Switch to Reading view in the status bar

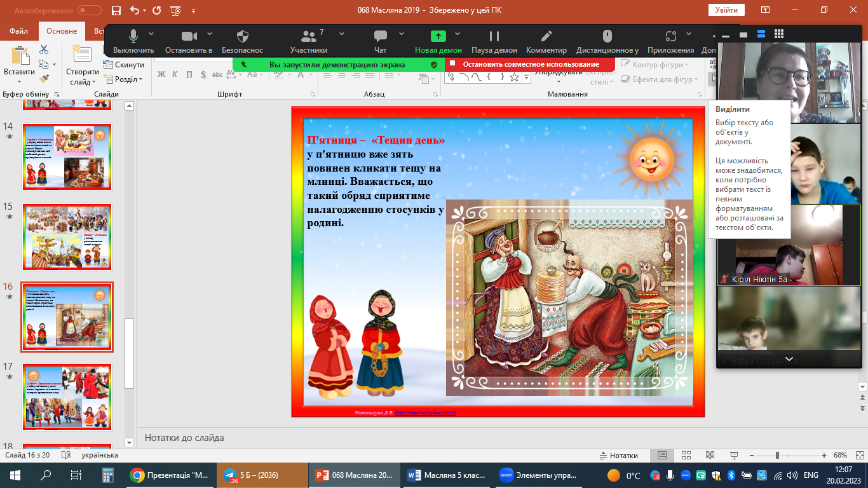709,456
